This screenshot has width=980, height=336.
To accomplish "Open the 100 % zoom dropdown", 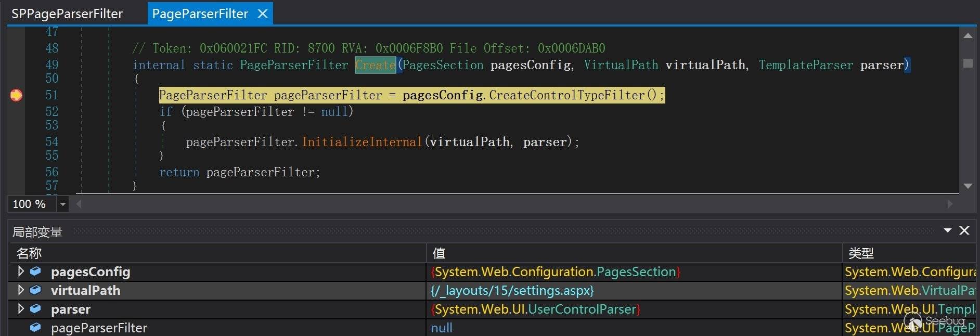I will click(63, 204).
